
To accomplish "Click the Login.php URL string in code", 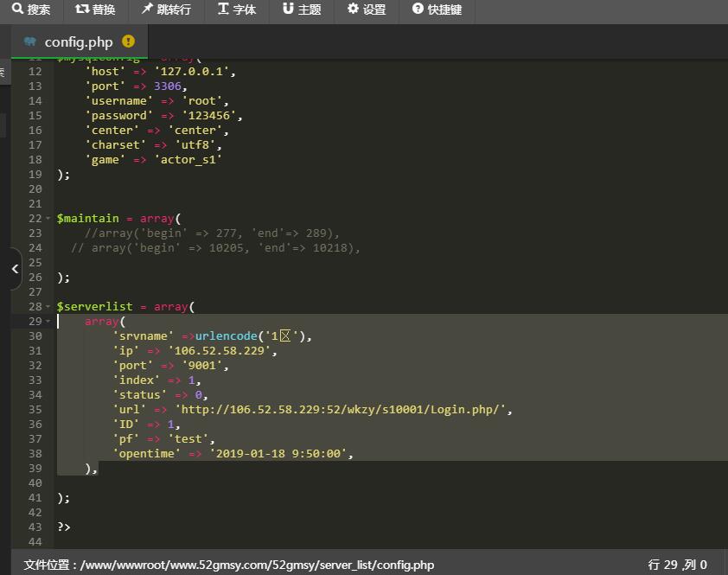I will tap(342, 410).
